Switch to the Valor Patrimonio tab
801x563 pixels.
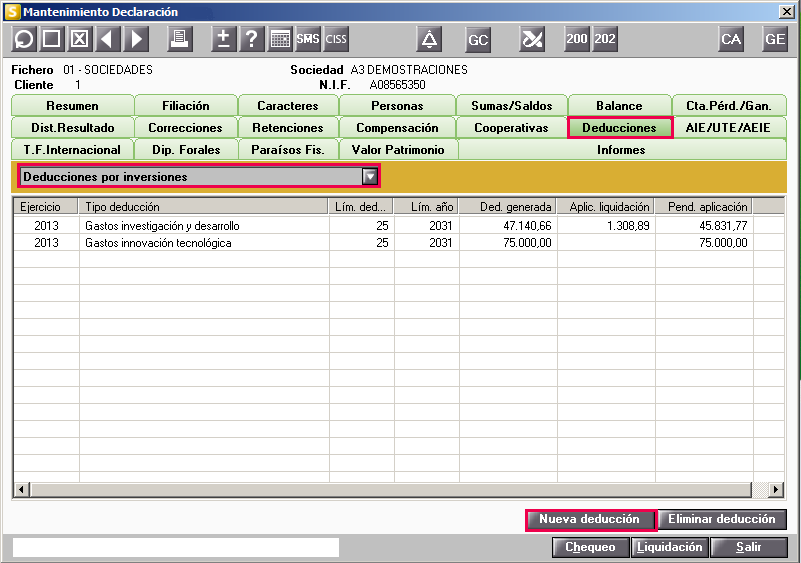(x=398, y=150)
